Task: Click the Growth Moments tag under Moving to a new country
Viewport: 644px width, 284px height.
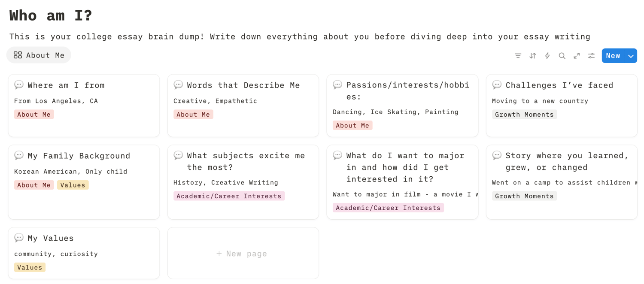Action: (x=524, y=115)
